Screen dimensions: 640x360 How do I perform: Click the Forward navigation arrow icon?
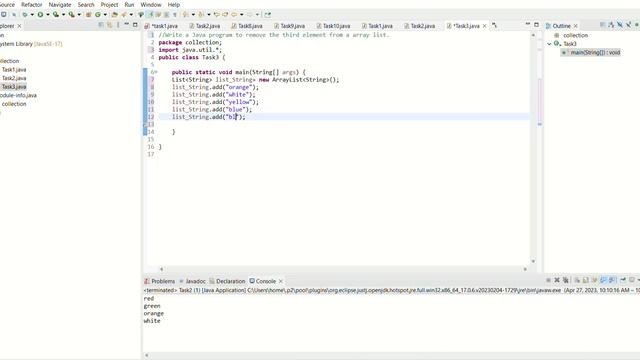249,15
